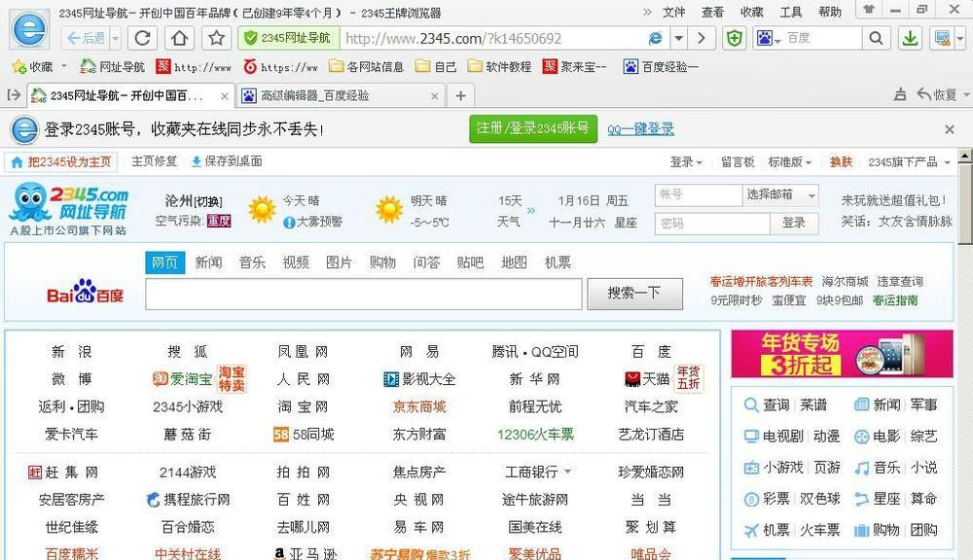Open the 查看 menu
Viewport: 973px width, 560px height.
[712, 12]
